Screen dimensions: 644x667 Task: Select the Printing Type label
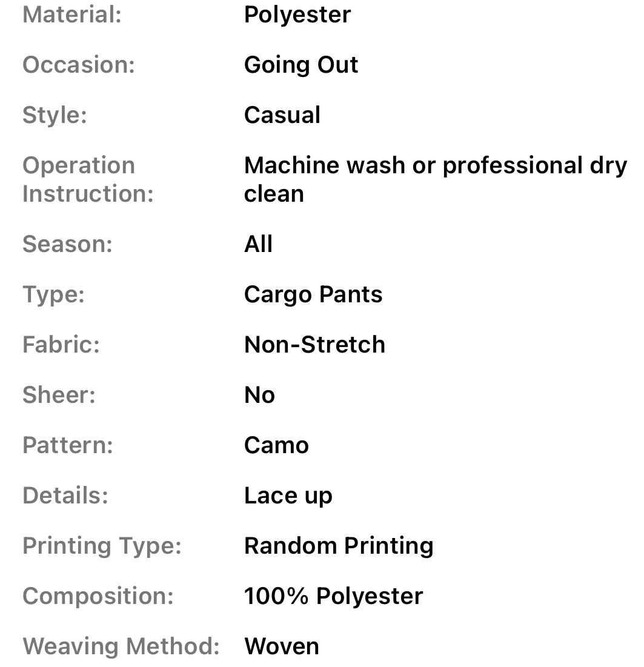[102, 546]
